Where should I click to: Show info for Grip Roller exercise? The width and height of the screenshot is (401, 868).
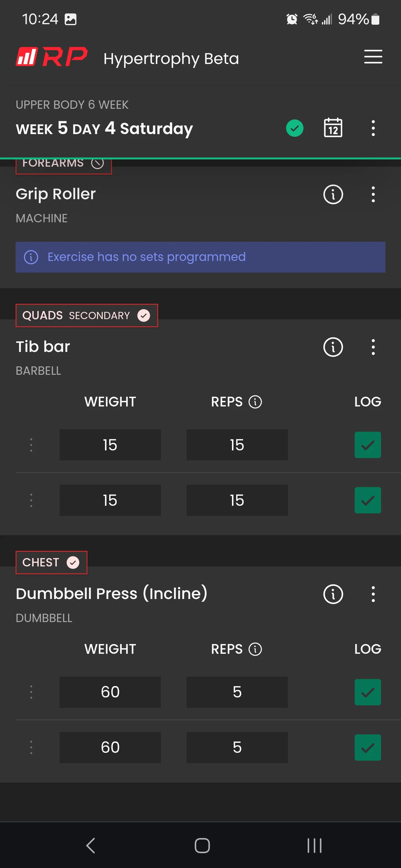(333, 194)
